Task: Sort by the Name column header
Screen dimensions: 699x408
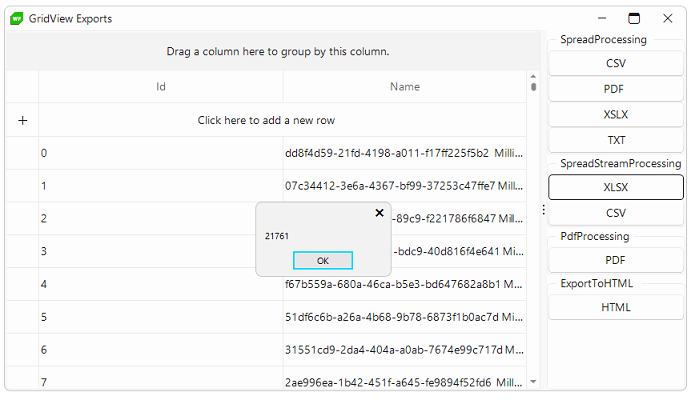Action: click(405, 87)
